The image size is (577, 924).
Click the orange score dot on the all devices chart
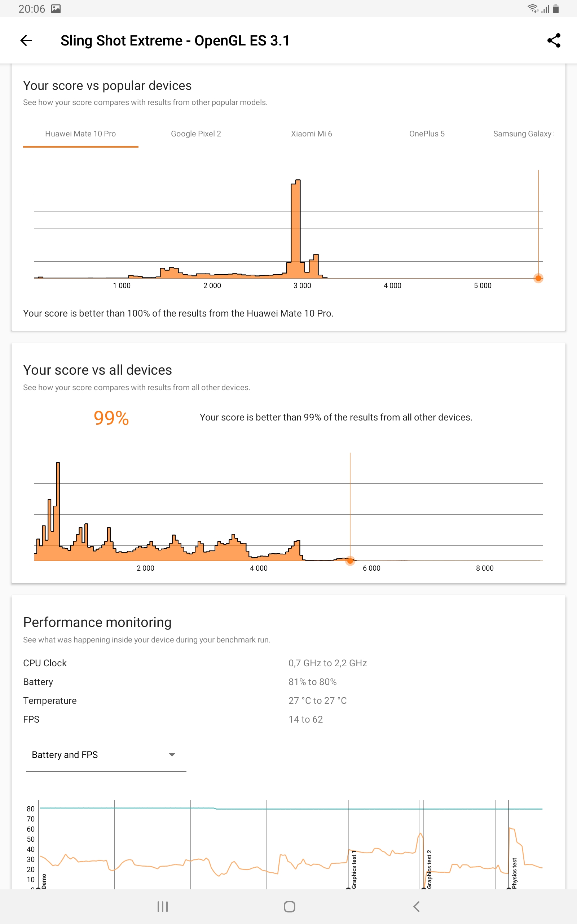click(350, 561)
